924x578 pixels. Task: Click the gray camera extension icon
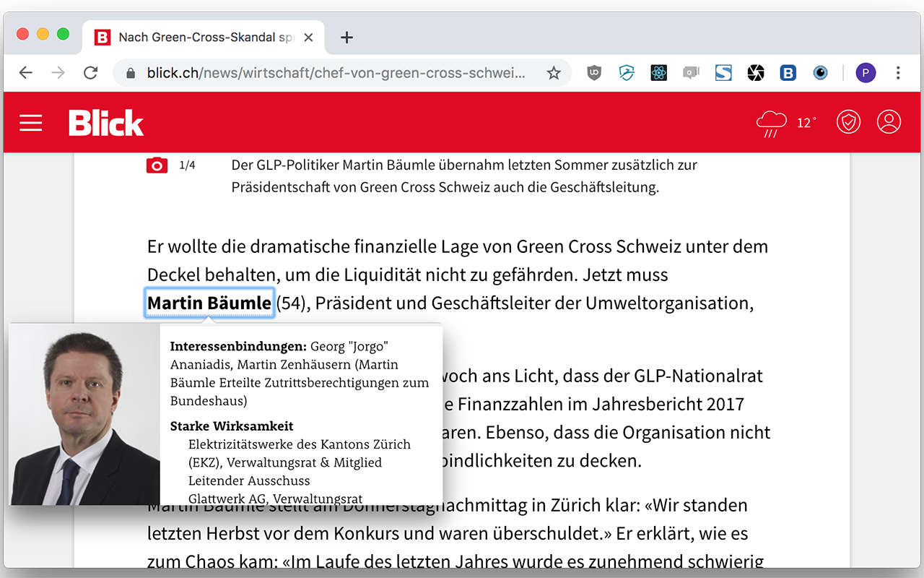coord(691,72)
